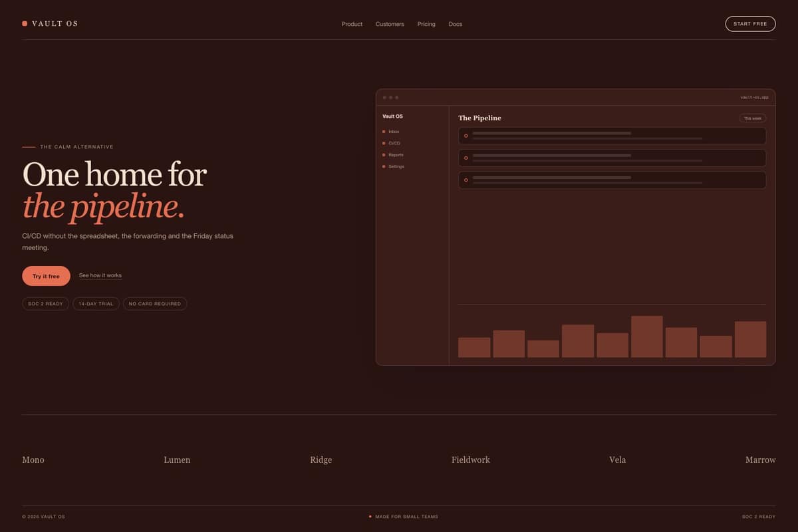The width and height of the screenshot is (798, 532).
Task: Click the Ridge customer logo
Action: (321, 460)
